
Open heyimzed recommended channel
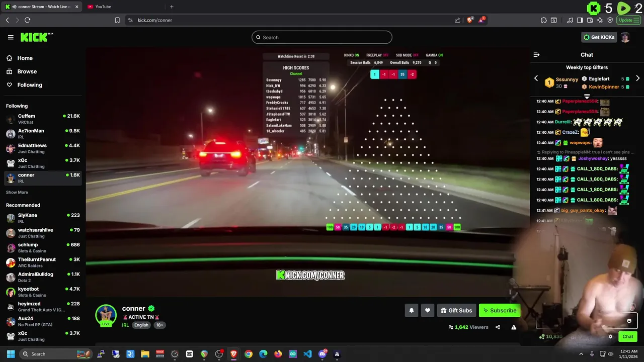42,306
